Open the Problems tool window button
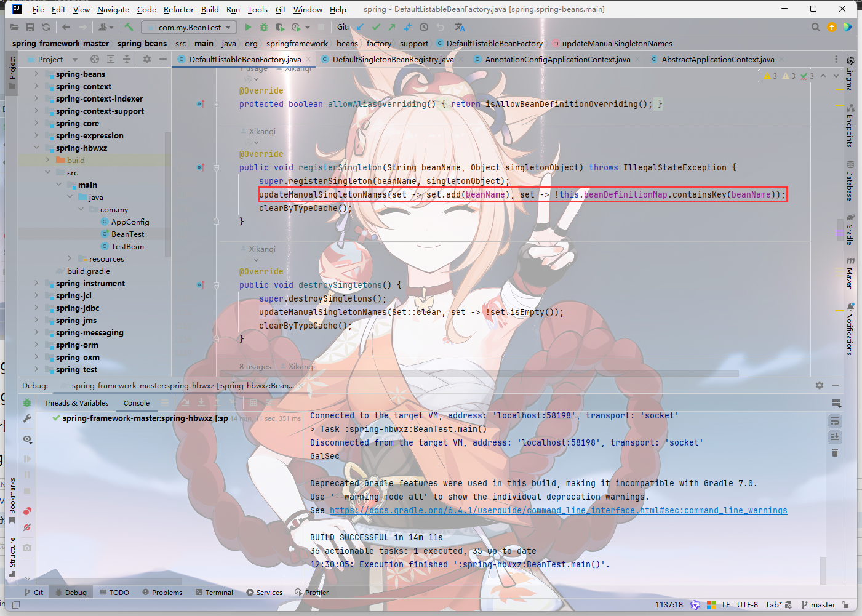This screenshot has height=616, width=862. click(x=162, y=593)
